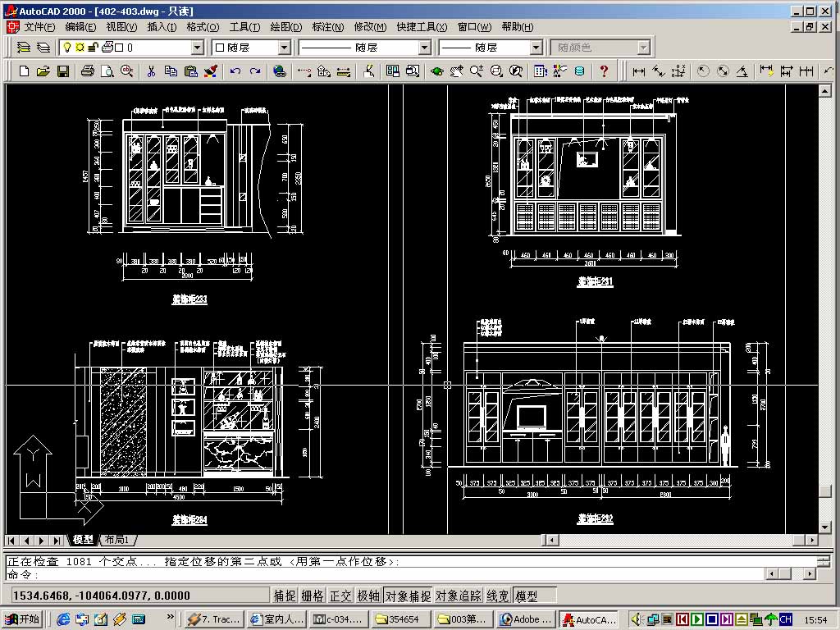
Task: Select the Radius Dimension tool
Action: click(x=703, y=71)
